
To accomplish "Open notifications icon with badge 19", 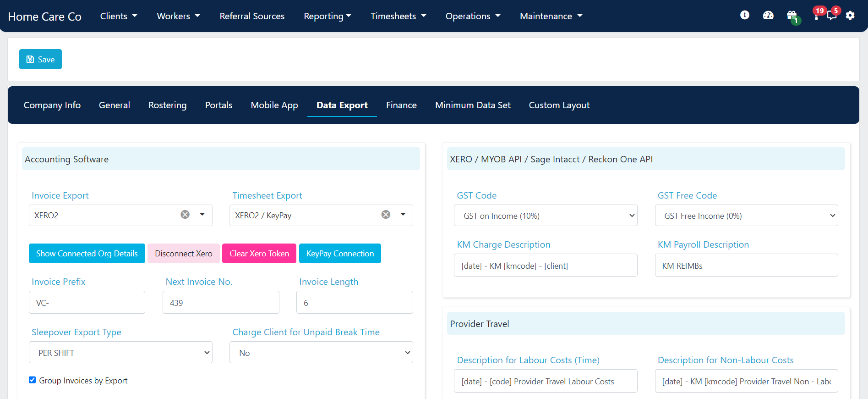I will [x=817, y=14].
